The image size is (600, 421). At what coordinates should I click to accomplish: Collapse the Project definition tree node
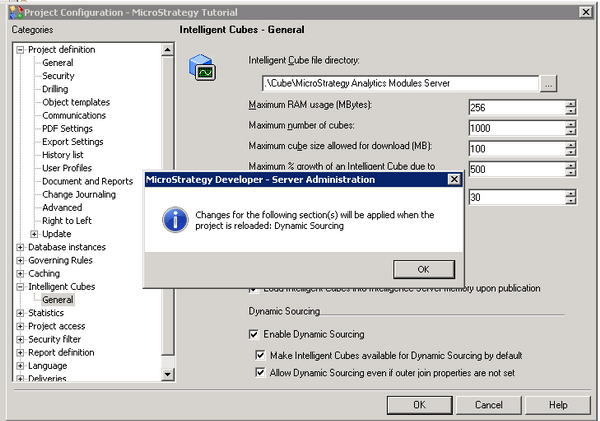[21, 49]
